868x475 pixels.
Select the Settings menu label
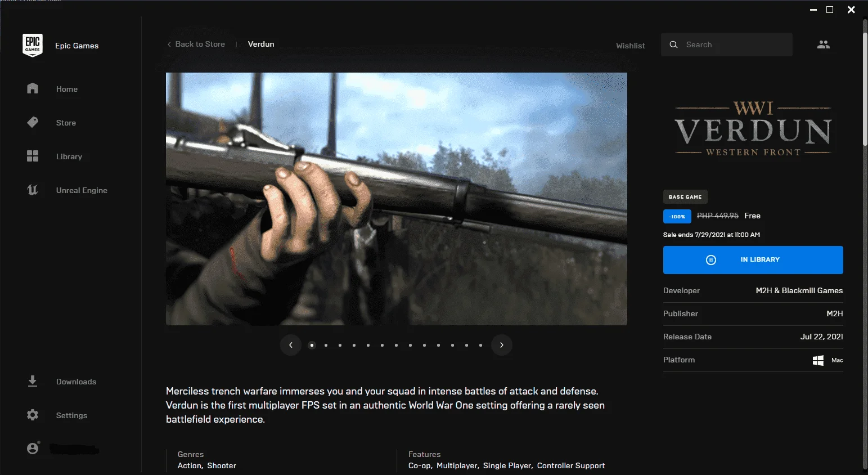pos(71,415)
